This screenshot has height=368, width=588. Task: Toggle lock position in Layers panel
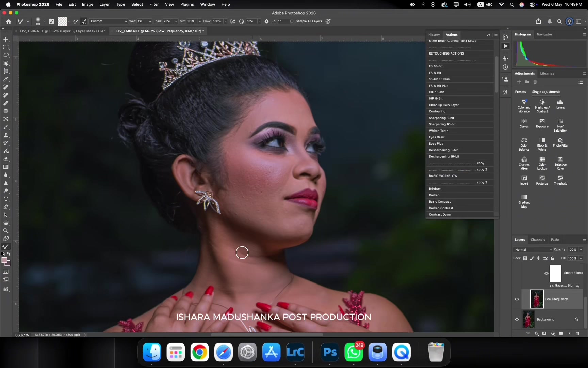coord(539,258)
